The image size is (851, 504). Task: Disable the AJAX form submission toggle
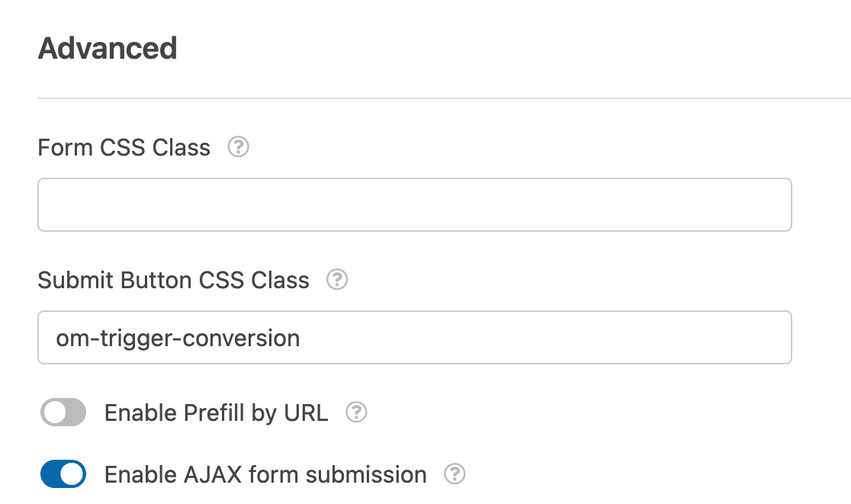[63, 474]
